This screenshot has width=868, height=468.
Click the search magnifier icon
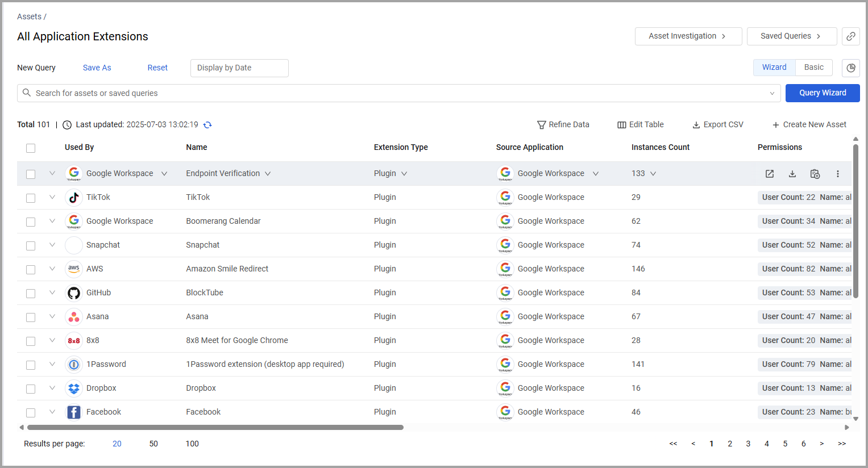coord(27,93)
